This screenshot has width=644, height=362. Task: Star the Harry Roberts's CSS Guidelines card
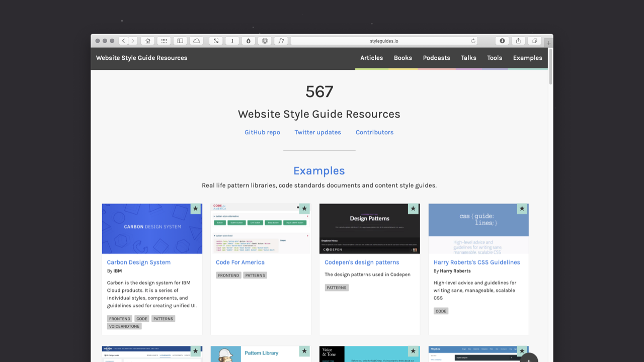click(522, 209)
